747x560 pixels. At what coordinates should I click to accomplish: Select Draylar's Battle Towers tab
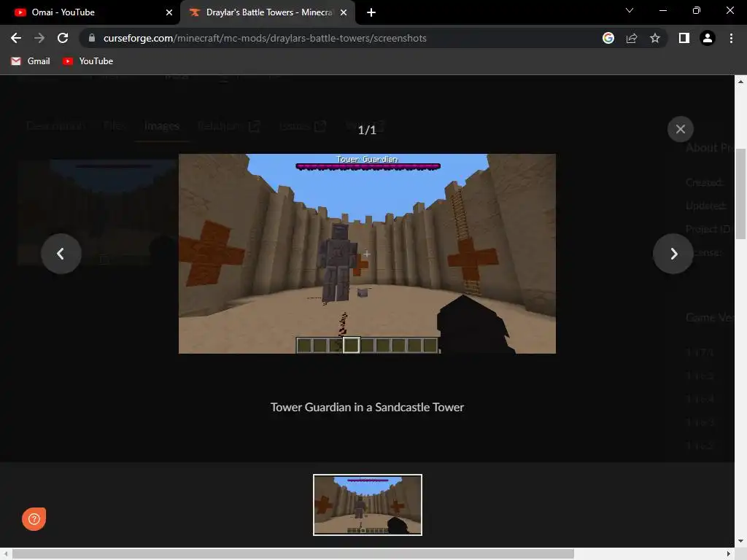pyautogui.click(x=268, y=12)
